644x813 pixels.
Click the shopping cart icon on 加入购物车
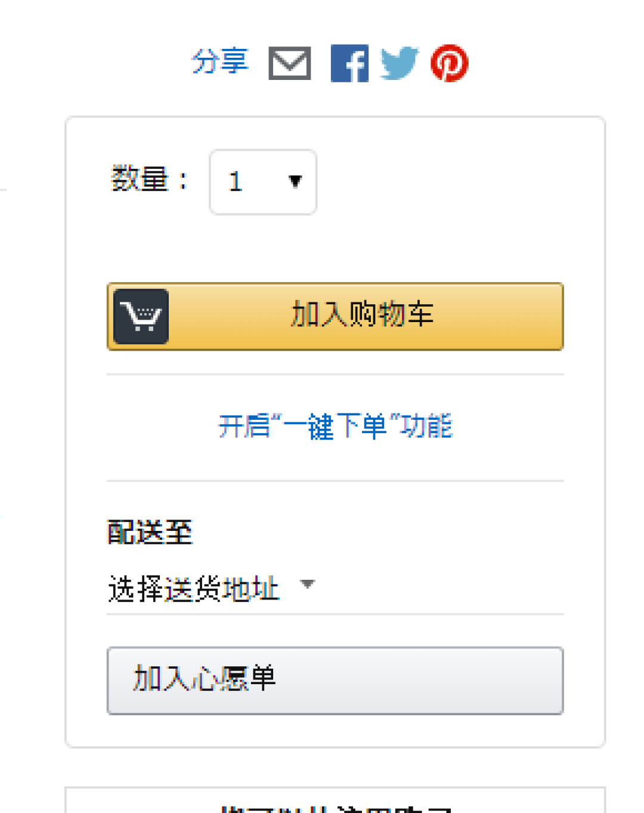(x=141, y=316)
